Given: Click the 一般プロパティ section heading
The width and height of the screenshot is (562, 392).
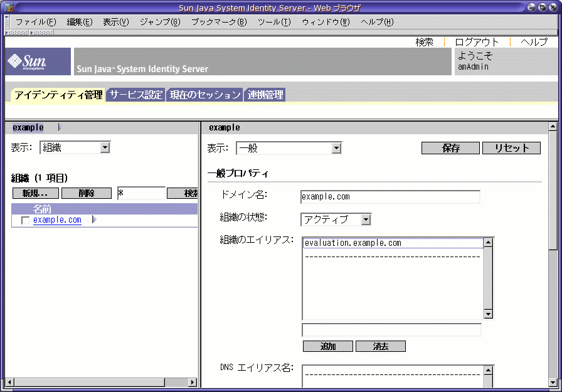Looking at the screenshot, I should (x=238, y=174).
